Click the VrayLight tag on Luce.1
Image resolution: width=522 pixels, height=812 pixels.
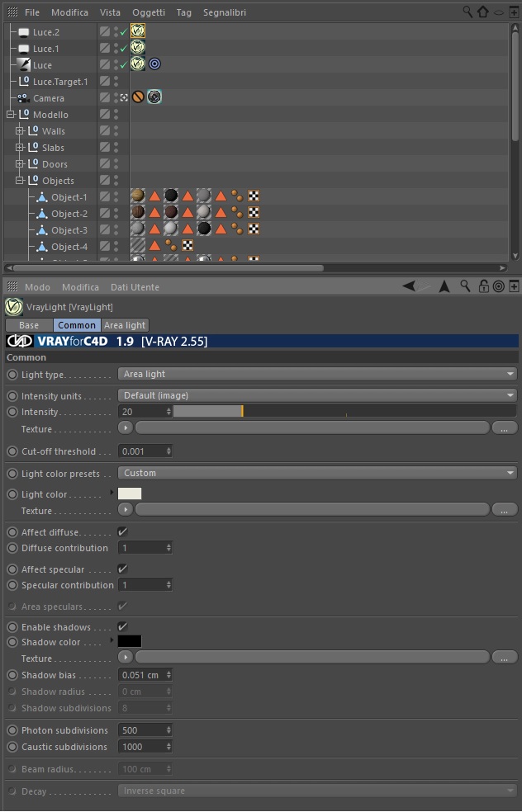click(x=137, y=48)
